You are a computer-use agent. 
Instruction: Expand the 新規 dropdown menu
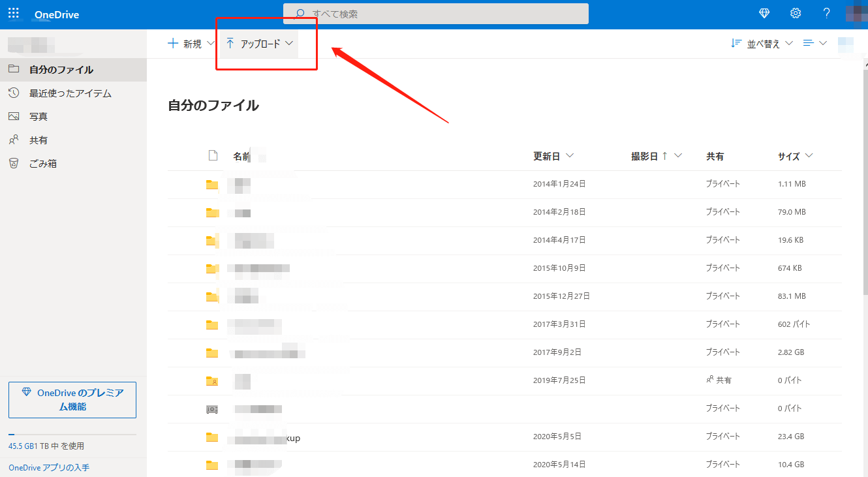(191, 44)
